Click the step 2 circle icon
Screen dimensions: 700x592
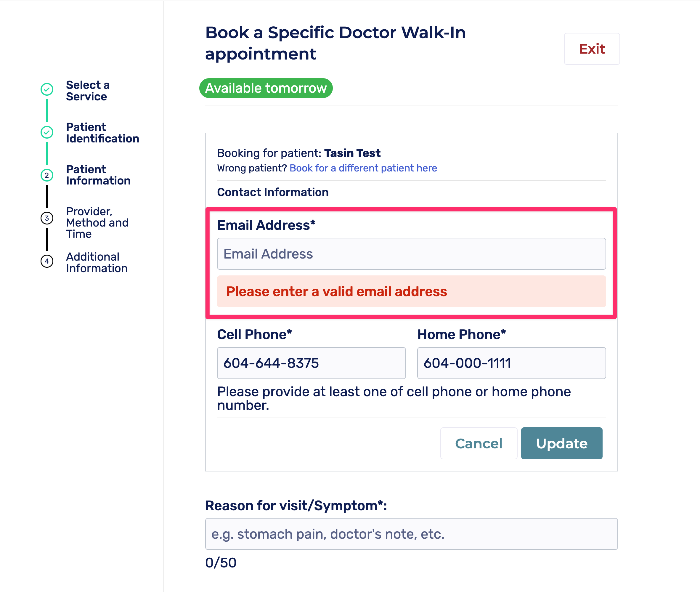pyautogui.click(x=47, y=175)
